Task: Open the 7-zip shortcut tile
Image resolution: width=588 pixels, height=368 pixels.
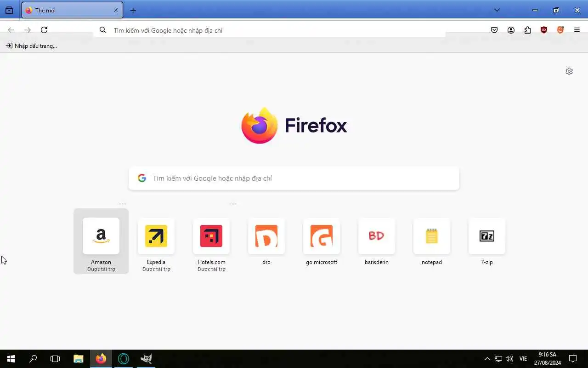Action: (x=487, y=241)
